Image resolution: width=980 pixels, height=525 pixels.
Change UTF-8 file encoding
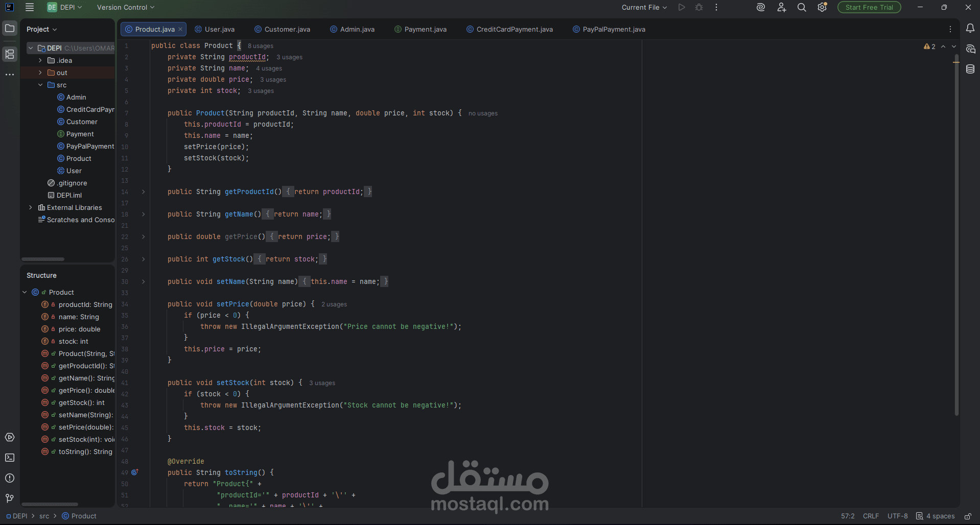point(898,516)
